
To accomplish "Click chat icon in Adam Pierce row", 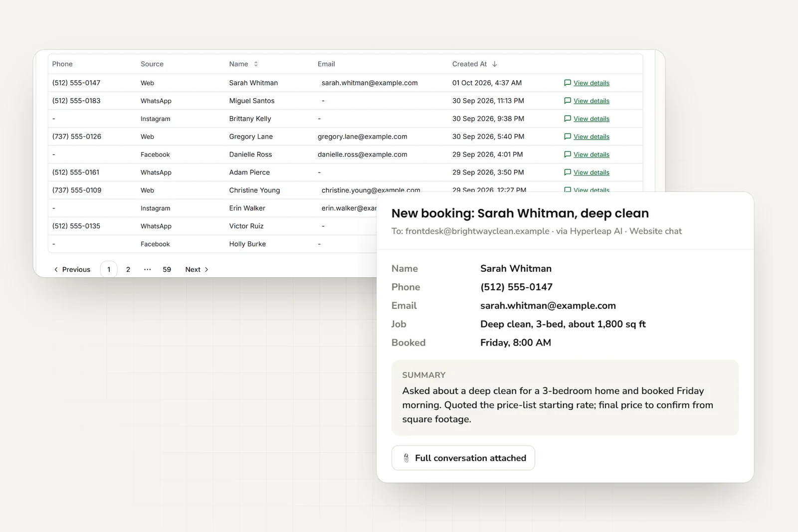I will pos(567,173).
